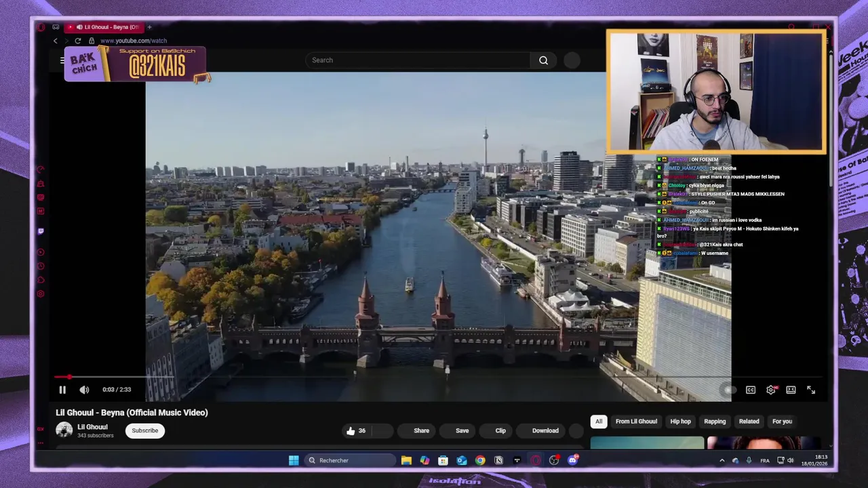Go back in the browser
This screenshot has height=488, width=868.
click(x=56, y=41)
